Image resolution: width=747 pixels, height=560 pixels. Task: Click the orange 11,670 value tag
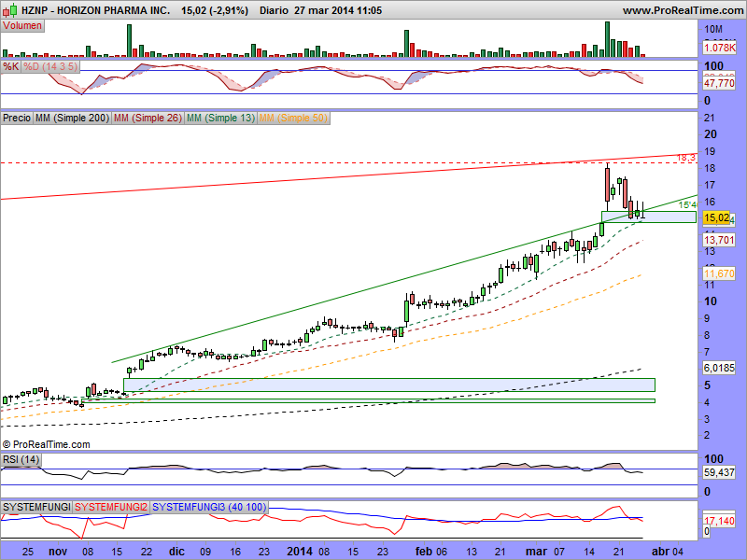tap(719, 273)
